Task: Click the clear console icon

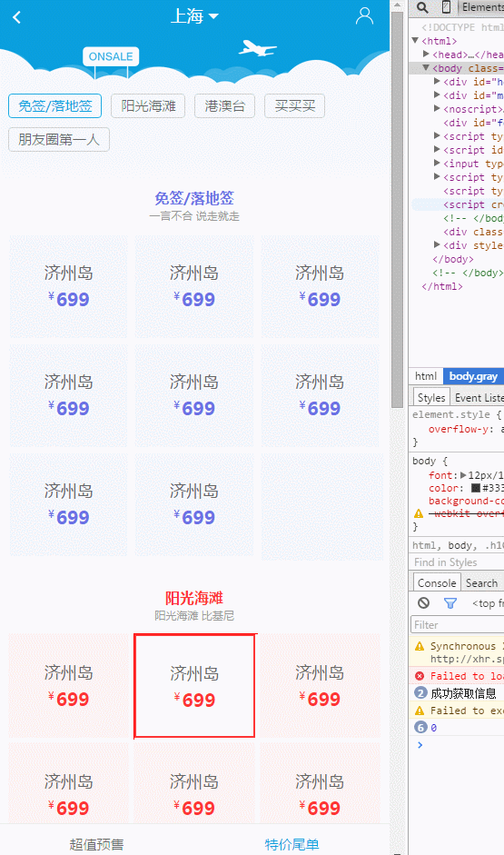Action: click(423, 603)
